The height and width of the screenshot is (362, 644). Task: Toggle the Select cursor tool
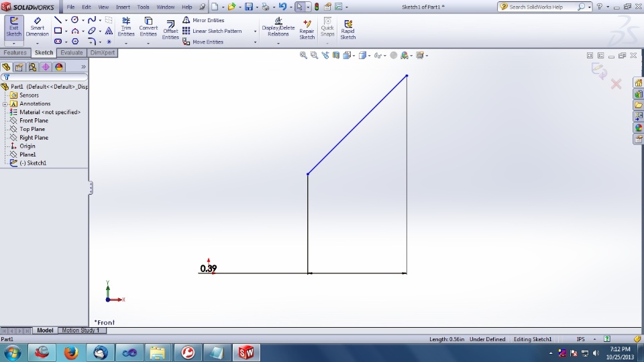pos(299,7)
